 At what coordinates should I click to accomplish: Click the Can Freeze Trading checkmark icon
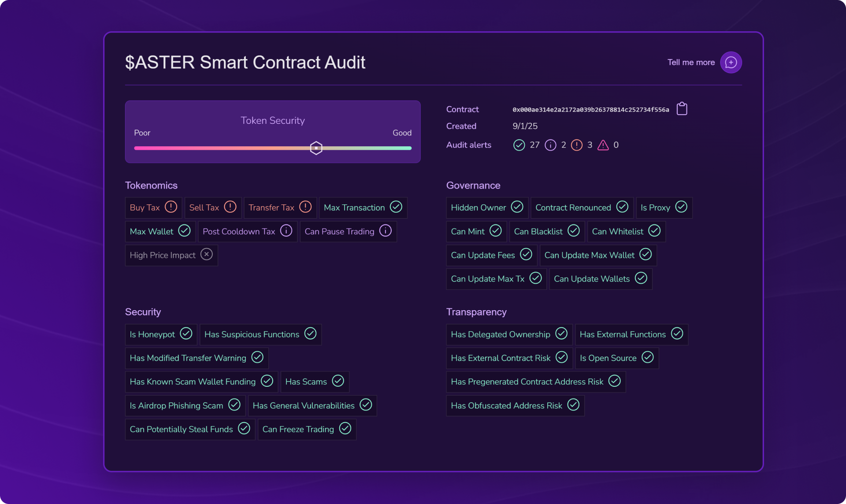345,428
